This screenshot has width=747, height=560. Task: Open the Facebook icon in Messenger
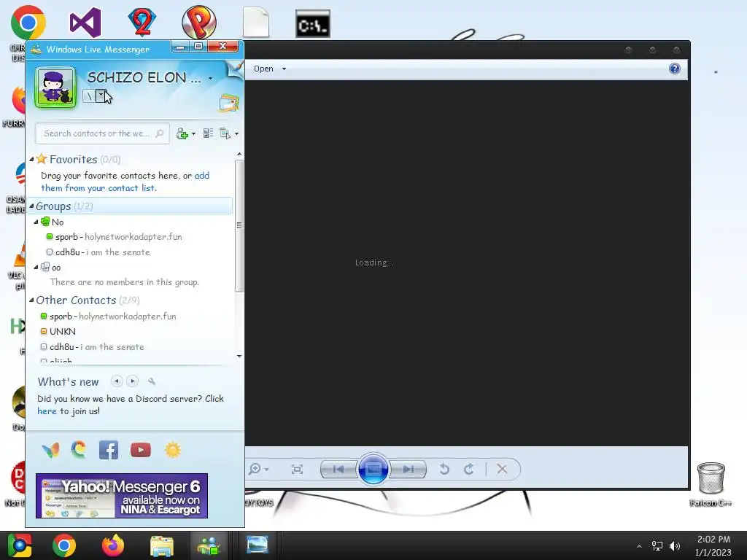pyautogui.click(x=109, y=450)
